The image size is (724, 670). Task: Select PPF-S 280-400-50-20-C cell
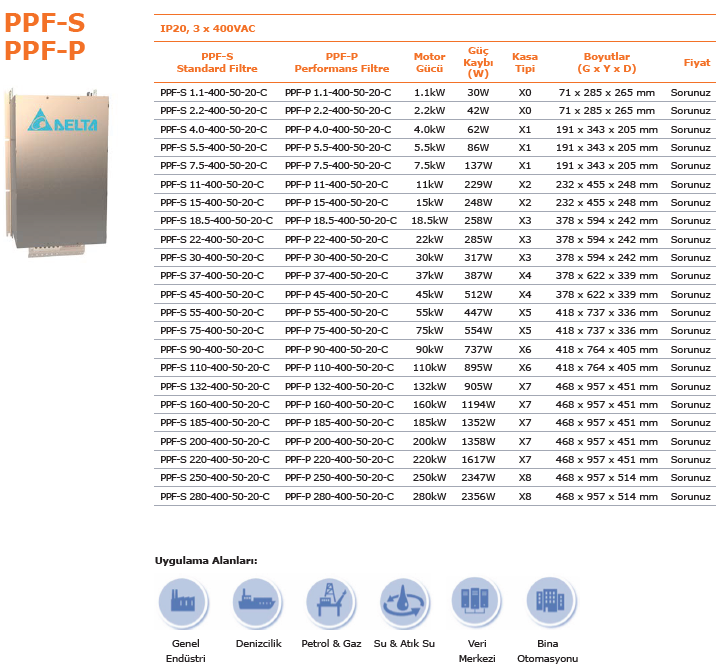pos(215,496)
